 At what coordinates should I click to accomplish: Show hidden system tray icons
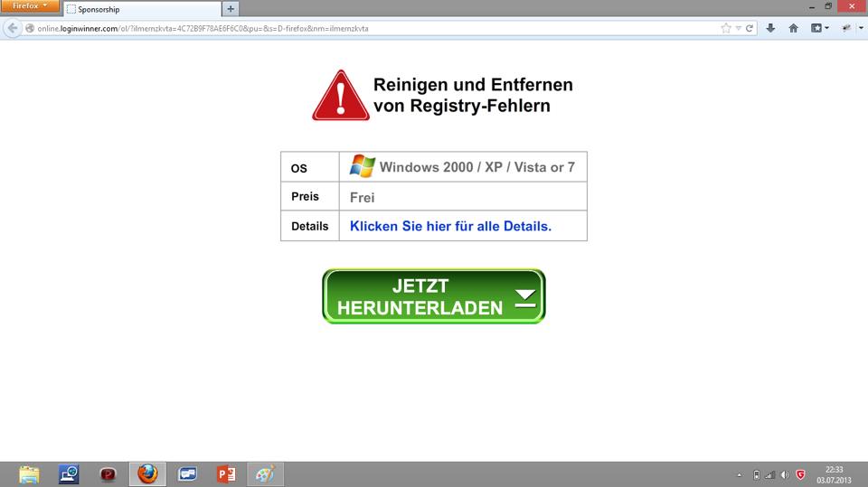coord(741,474)
